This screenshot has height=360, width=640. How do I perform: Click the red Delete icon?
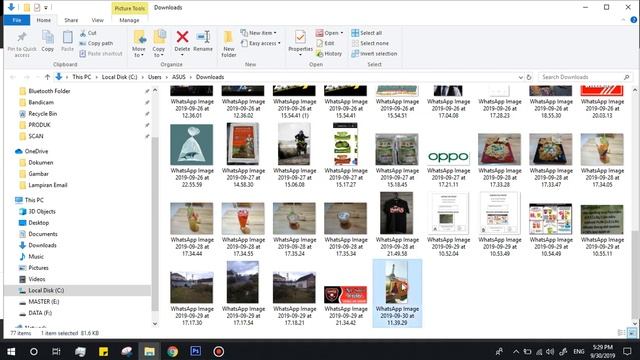click(x=182, y=37)
